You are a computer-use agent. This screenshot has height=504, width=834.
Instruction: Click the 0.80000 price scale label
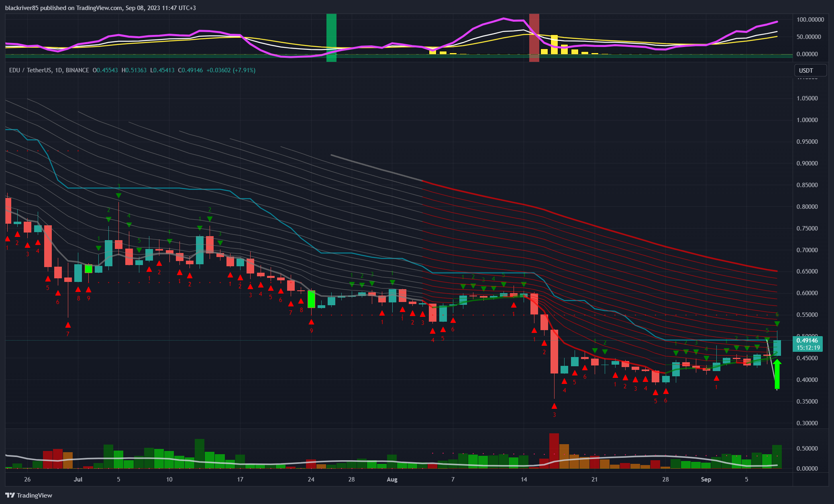click(x=807, y=207)
